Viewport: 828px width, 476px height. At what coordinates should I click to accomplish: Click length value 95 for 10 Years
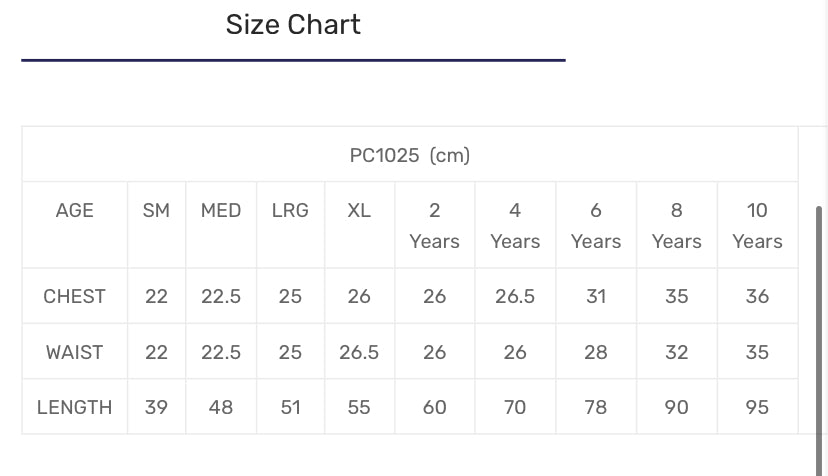pos(757,407)
